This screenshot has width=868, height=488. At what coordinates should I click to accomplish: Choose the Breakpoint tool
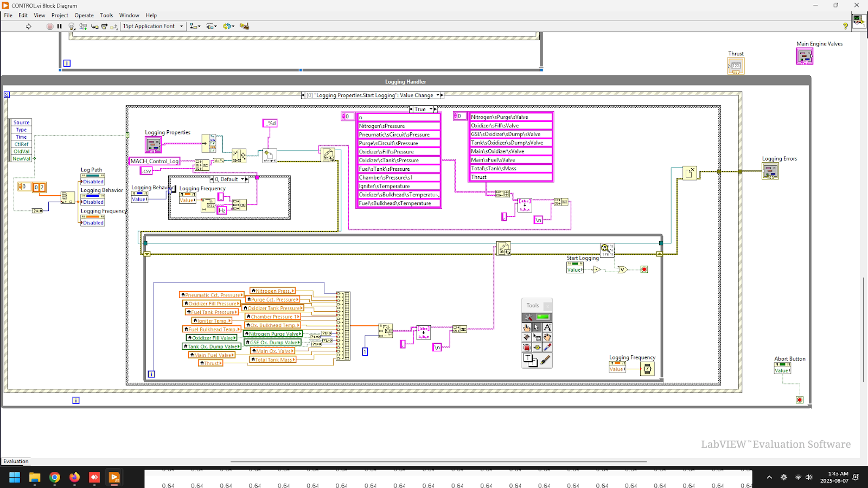pos(526,347)
